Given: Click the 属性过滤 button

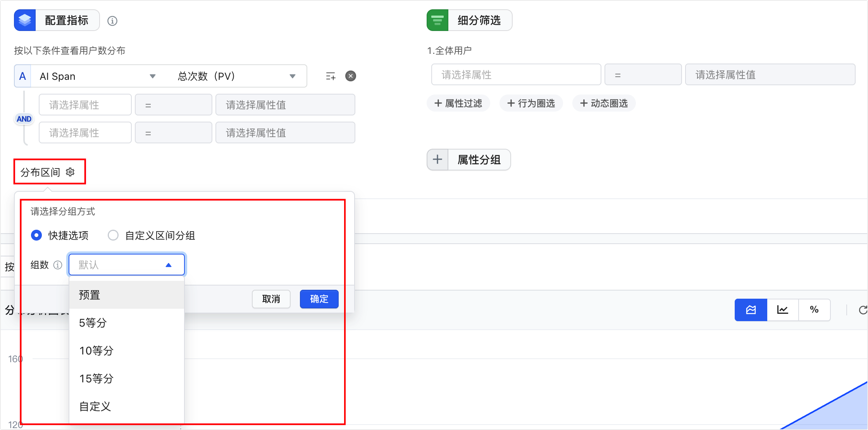Looking at the screenshot, I should pyautogui.click(x=458, y=103).
